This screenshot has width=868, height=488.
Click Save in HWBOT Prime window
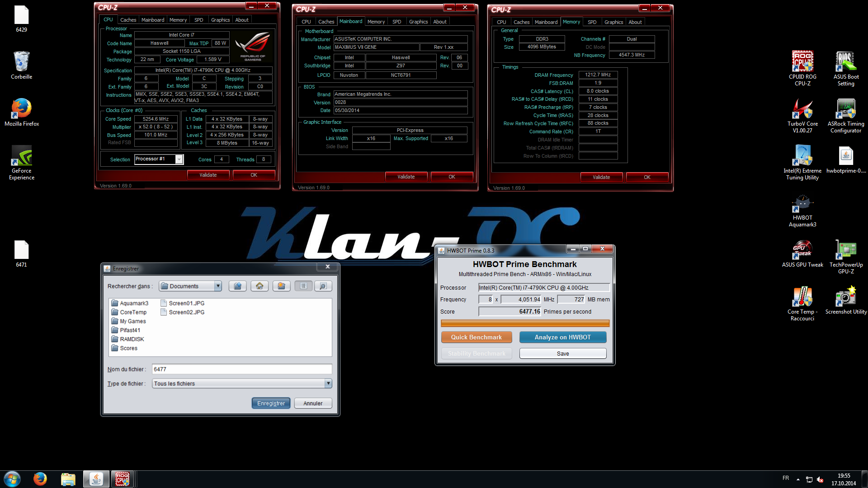(563, 353)
